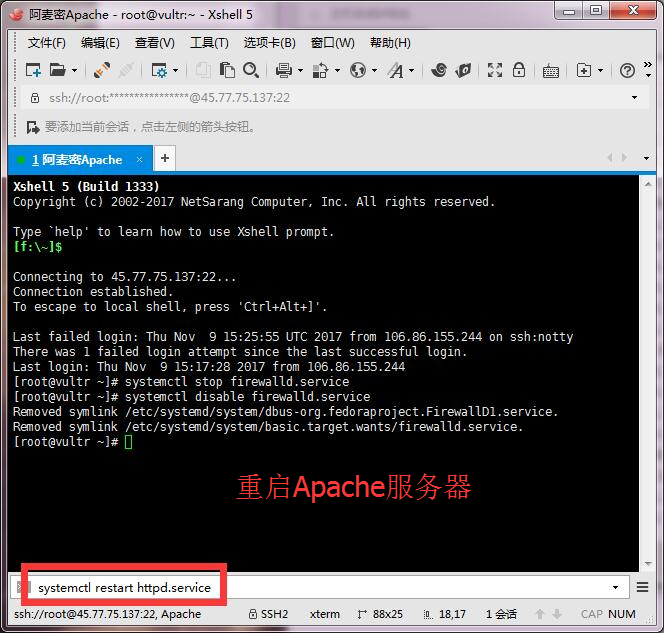This screenshot has width=664, height=633.
Task: Click the Paste clipboard icon
Action: (x=227, y=70)
